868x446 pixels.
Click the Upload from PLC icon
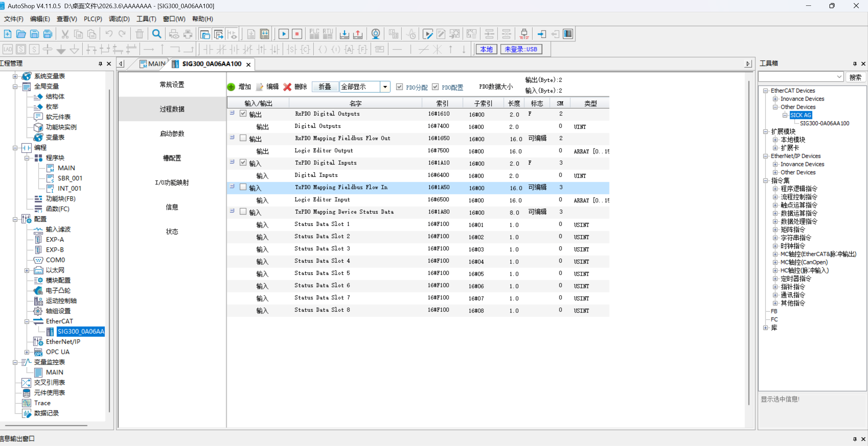pos(358,34)
